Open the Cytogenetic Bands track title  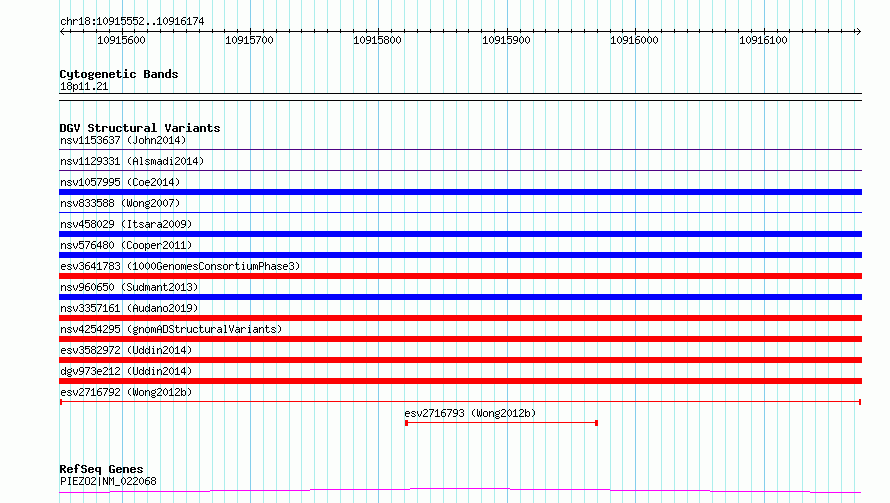tap(119, 74)
